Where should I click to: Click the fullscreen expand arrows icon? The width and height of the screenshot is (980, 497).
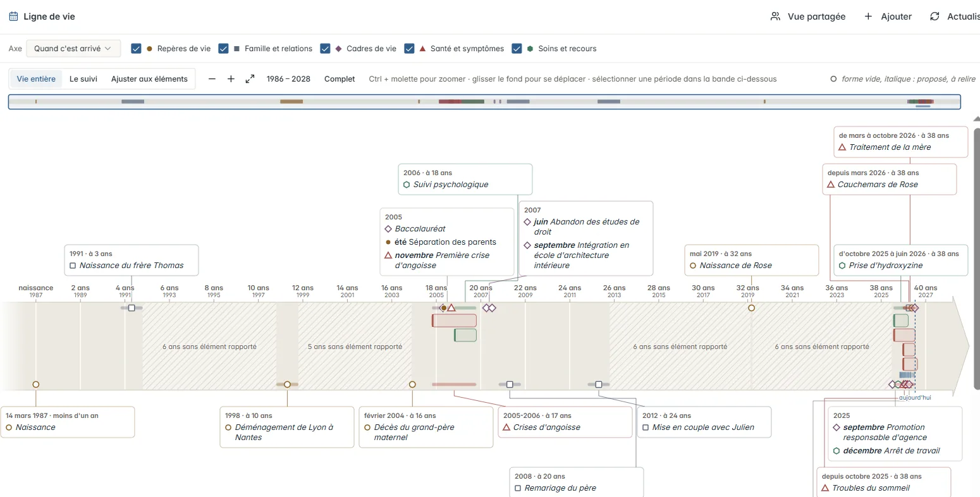250,79
